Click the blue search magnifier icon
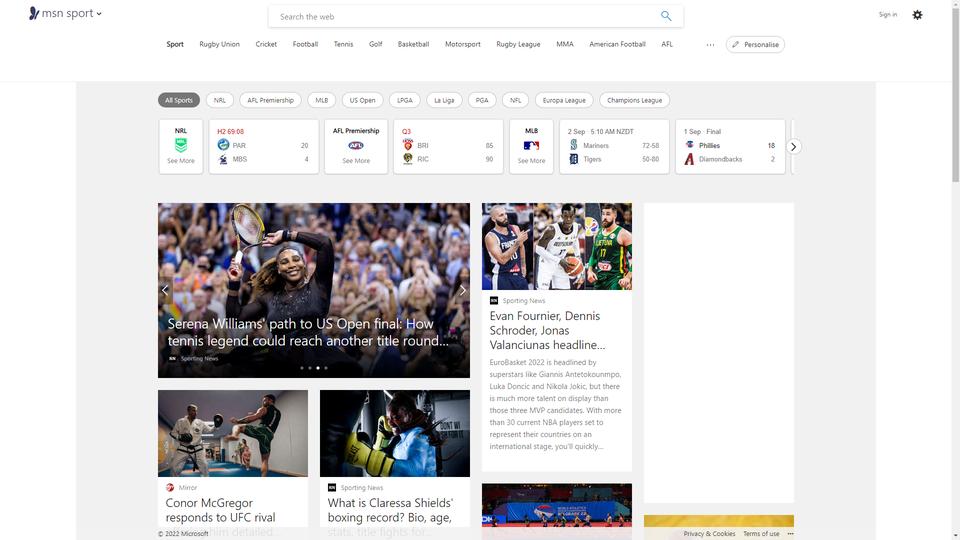960x540 pixels. click(x=666, y=17)
